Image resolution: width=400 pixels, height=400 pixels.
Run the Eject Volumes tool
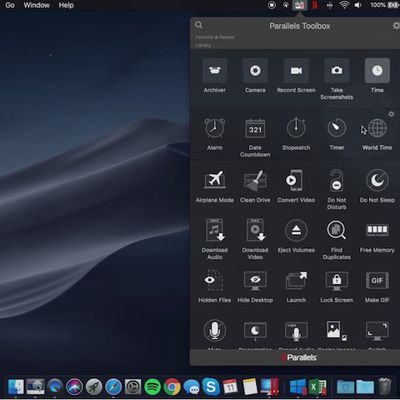click(296, 230)
